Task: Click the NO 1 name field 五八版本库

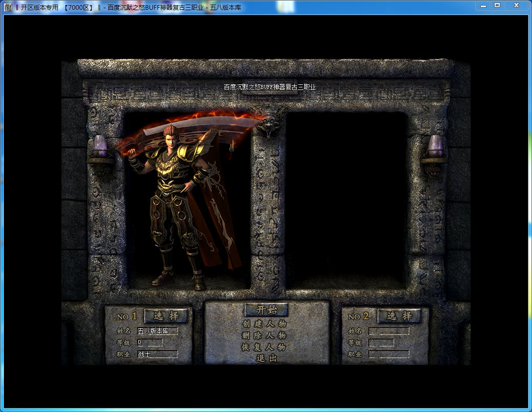Action: point(158,331)
